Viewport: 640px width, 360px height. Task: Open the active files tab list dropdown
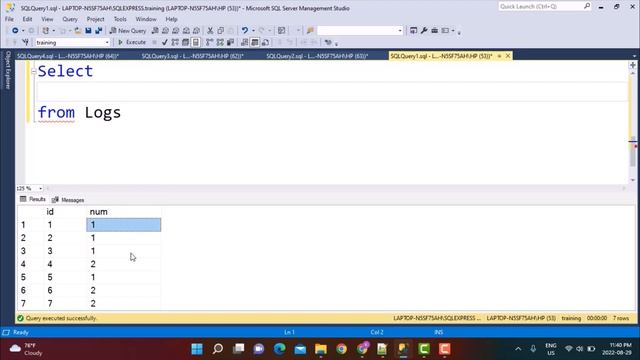(x=634, y=56)
